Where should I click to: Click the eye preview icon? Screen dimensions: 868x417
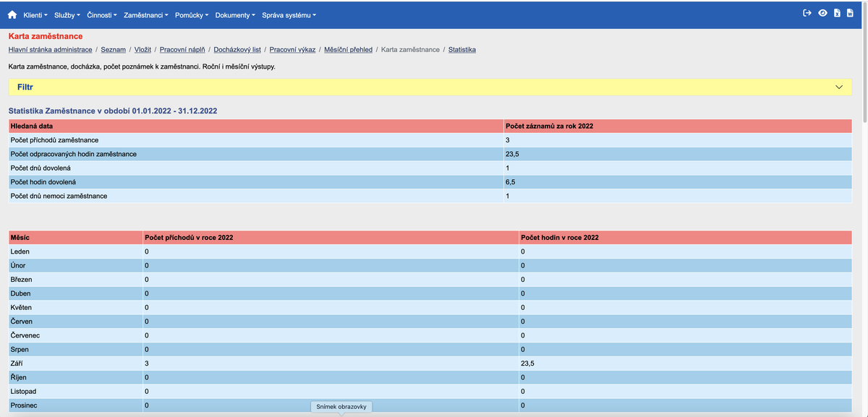click(x=822, y=12)
